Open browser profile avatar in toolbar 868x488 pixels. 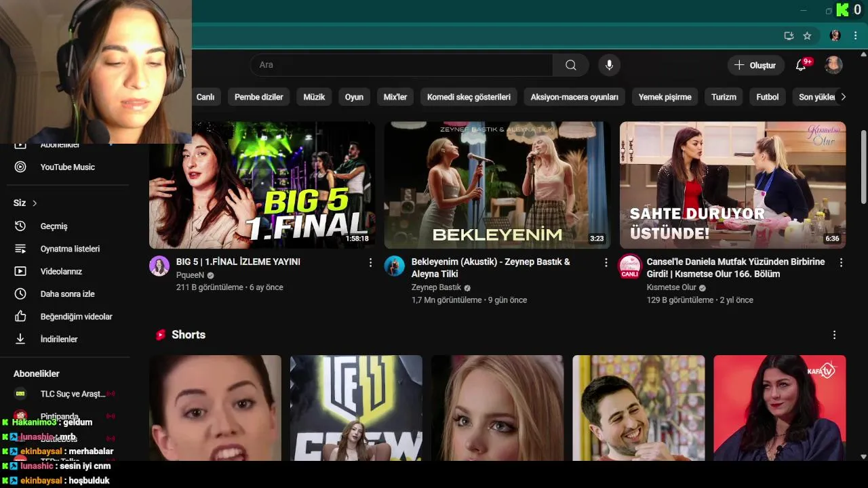[x=835, y=36]
